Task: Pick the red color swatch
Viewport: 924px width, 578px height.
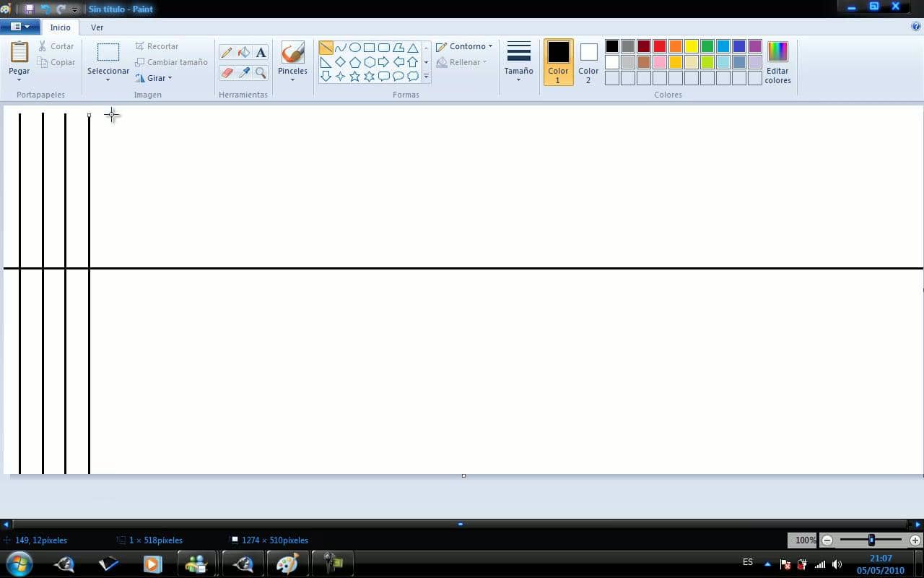Action: (x=660, y=46)
